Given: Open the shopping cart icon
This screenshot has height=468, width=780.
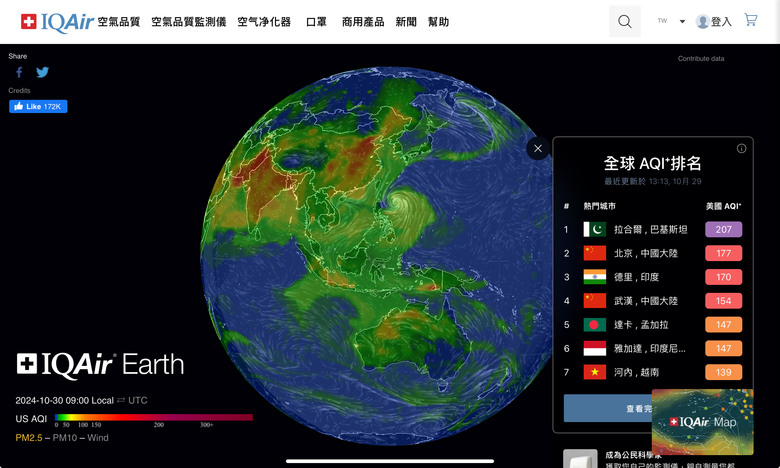Looking at the screenshot, I should [x=751, y=20].
